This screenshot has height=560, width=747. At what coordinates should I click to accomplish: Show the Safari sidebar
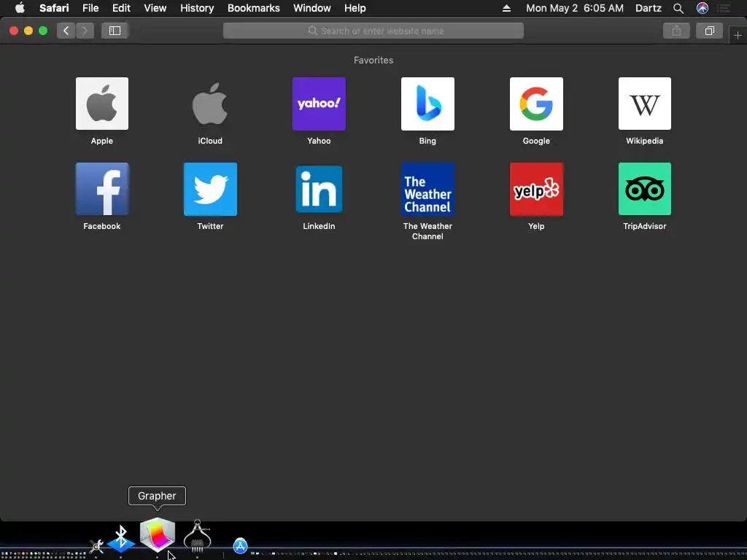pos(115,31)
